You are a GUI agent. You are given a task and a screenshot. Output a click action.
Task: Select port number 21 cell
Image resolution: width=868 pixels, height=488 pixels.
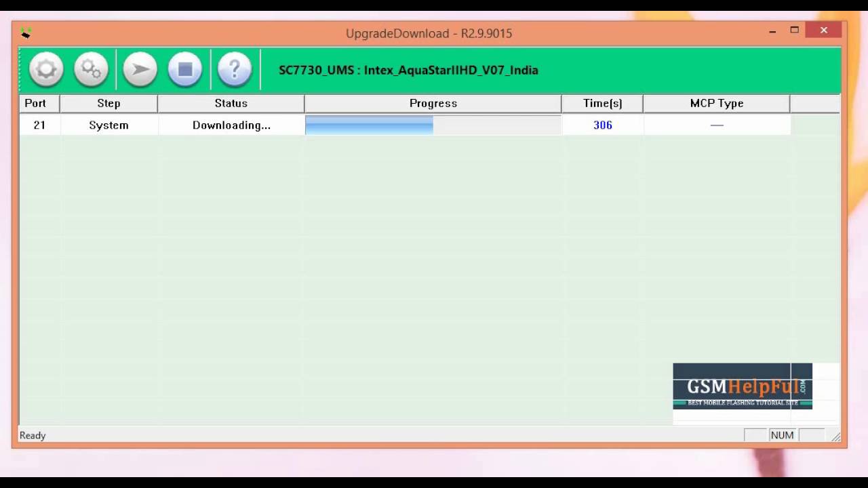click(x=39, y=125)
